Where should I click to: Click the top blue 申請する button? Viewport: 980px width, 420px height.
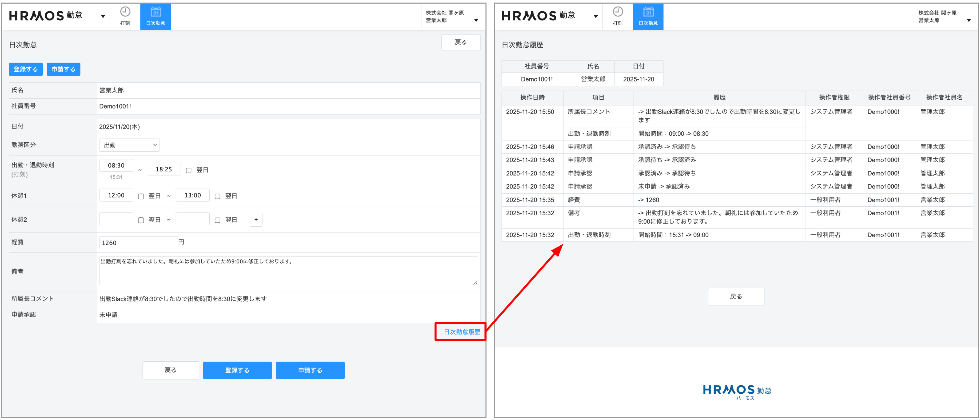pyautogui.click(x=63, y=69)
